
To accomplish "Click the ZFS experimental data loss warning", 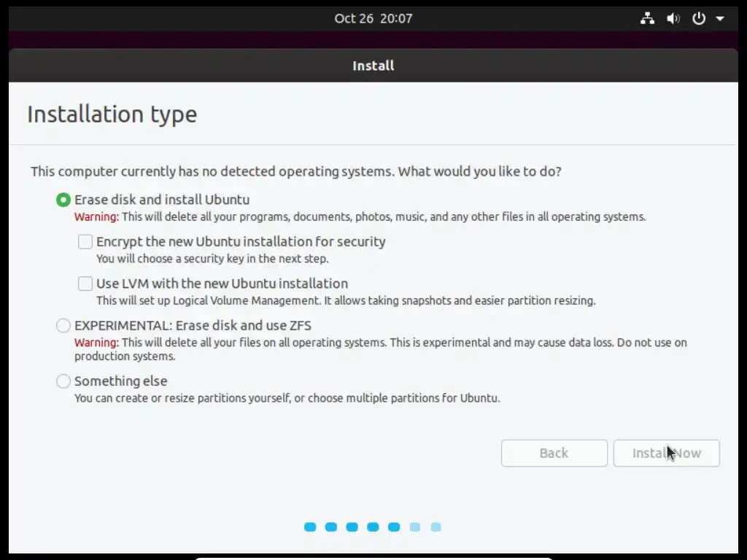I will tap(380, 349).
